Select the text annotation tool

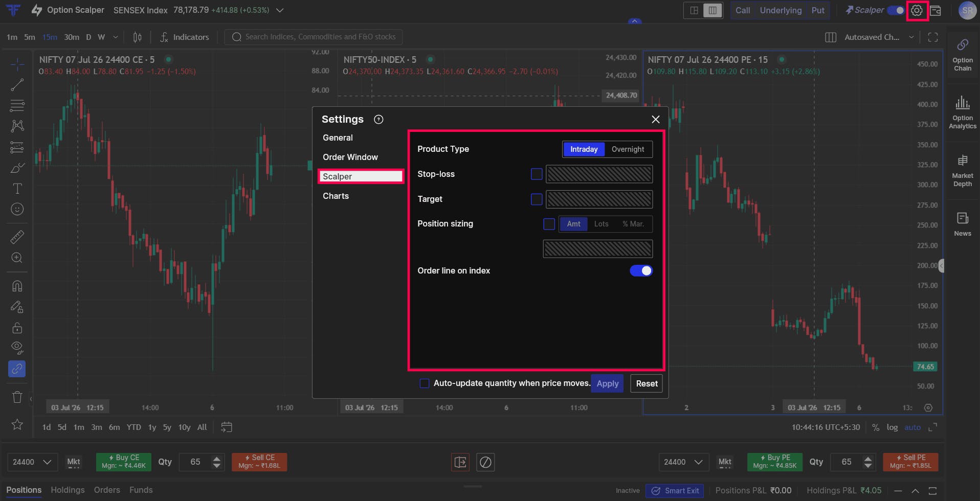(17, 189)
